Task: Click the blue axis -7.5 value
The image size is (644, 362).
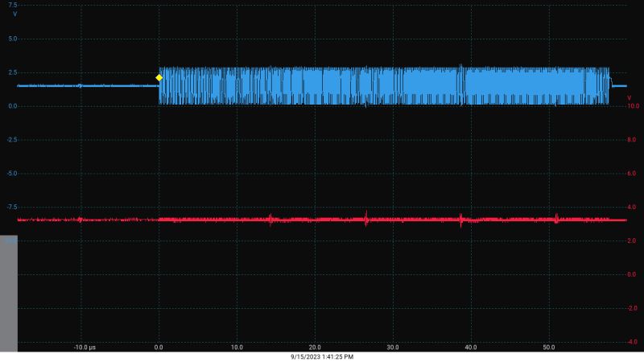Action: (12, 208)
